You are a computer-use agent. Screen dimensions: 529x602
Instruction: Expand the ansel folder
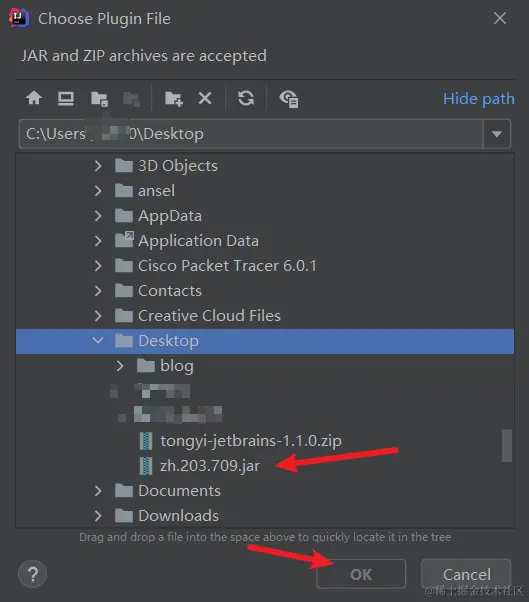98,191
